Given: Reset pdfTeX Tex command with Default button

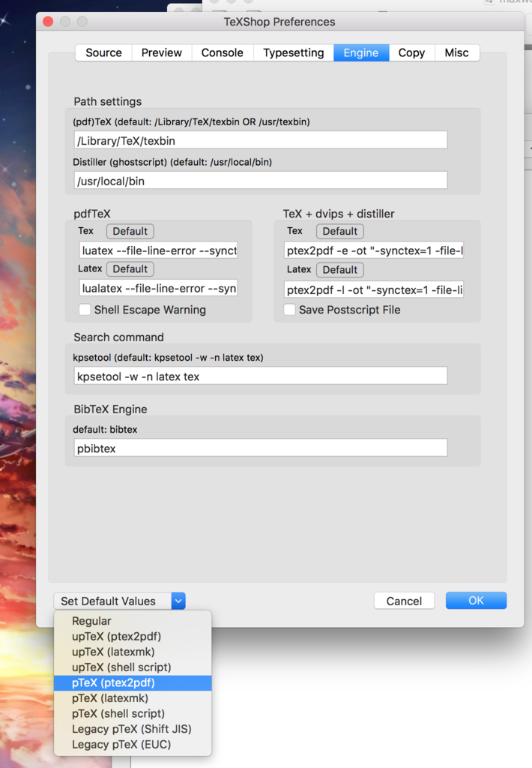Looking at the screenshot, I should coord(130,231).
